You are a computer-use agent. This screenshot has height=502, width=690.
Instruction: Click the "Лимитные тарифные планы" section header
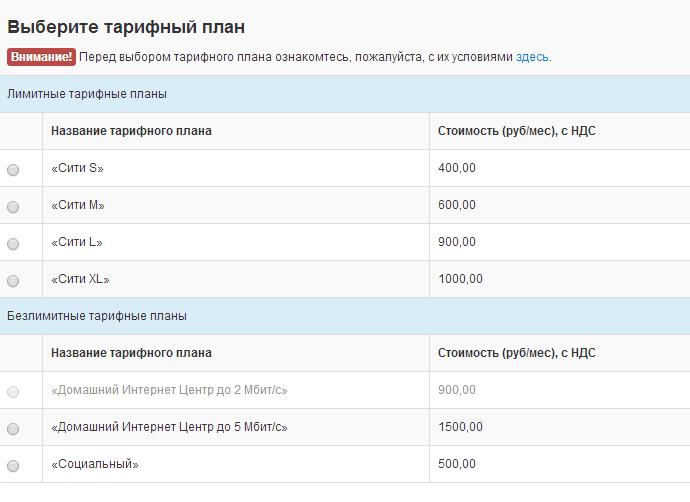click(x=87, y=94)
